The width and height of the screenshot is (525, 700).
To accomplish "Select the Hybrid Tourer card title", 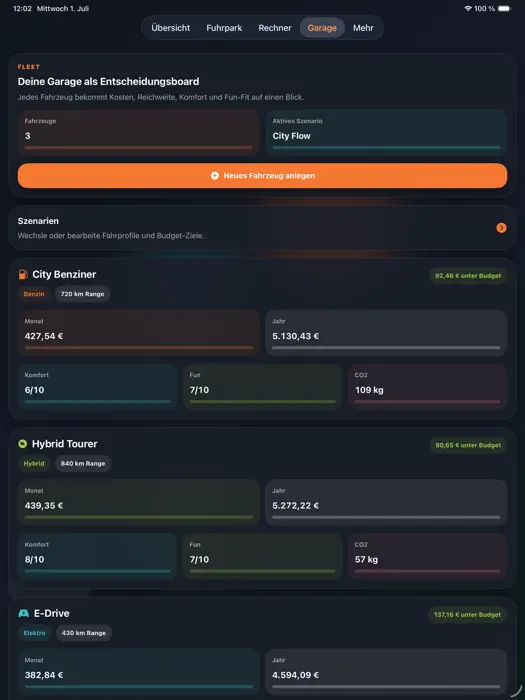I will point(64,444).
